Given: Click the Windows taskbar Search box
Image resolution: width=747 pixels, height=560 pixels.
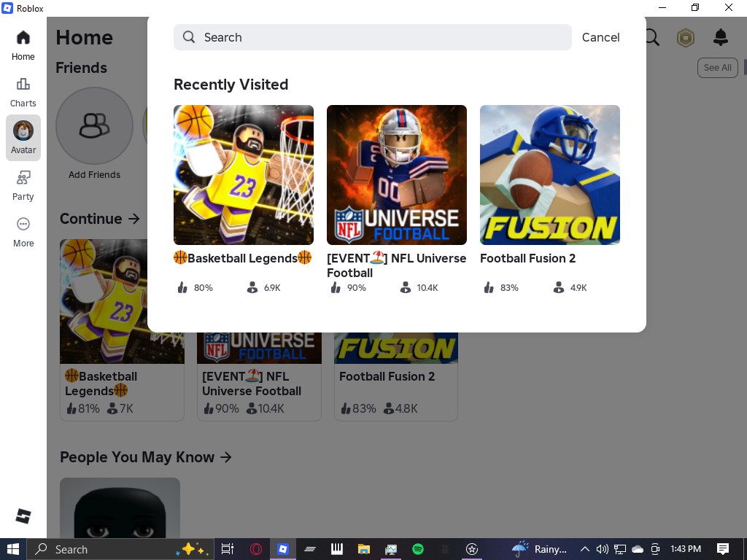Looking at the screenshot, I should [119, 549].
